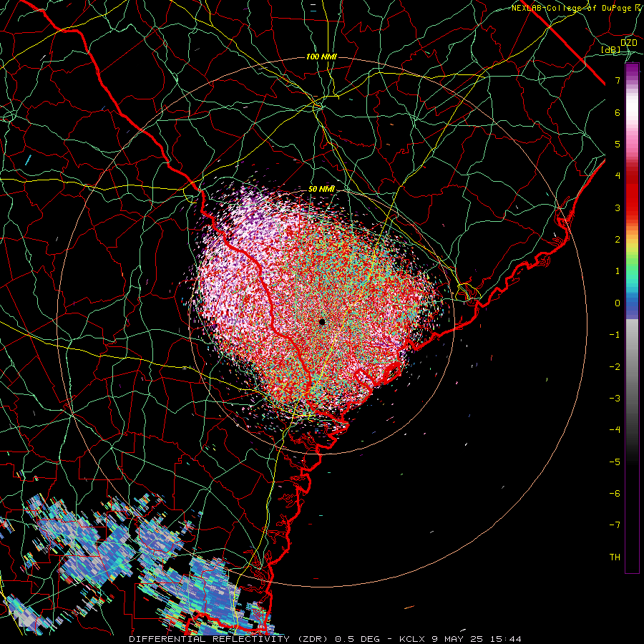Image resolution: width=644 pixels, height=644 pixels.
Task: Click the DZD [dB] legend heading
Action: click(x=618, y=47)
